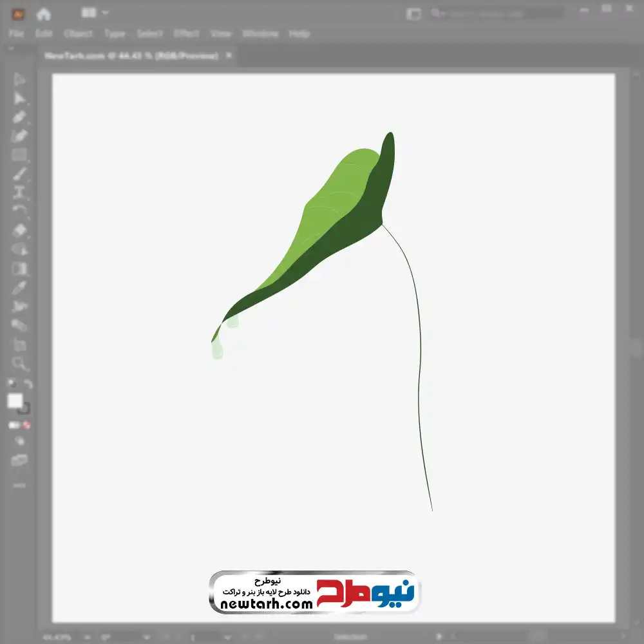Select the Shape Builder tool
The height and width of the screenshot is (644, 644).
pos(19,249)
